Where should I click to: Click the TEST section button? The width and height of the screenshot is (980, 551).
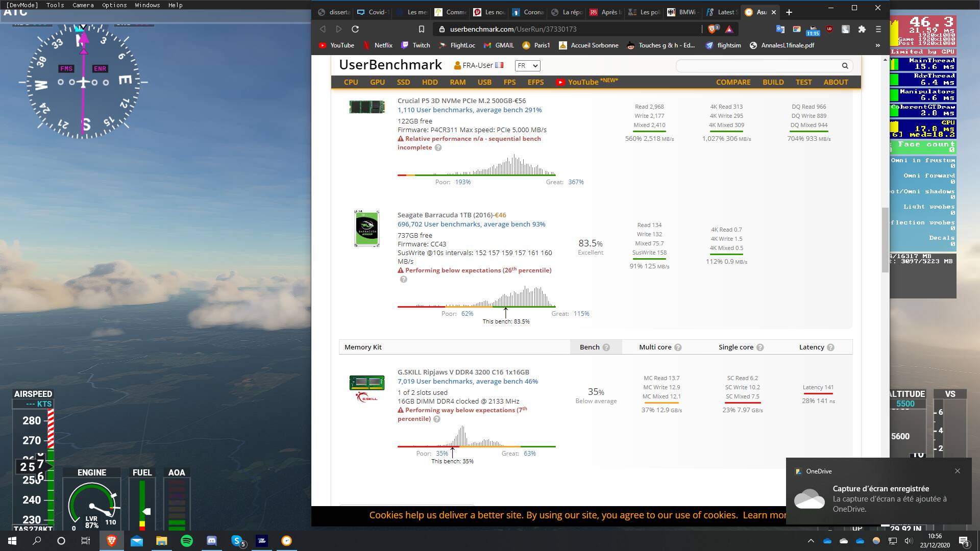pyautogui.click(x=804, y=82)
